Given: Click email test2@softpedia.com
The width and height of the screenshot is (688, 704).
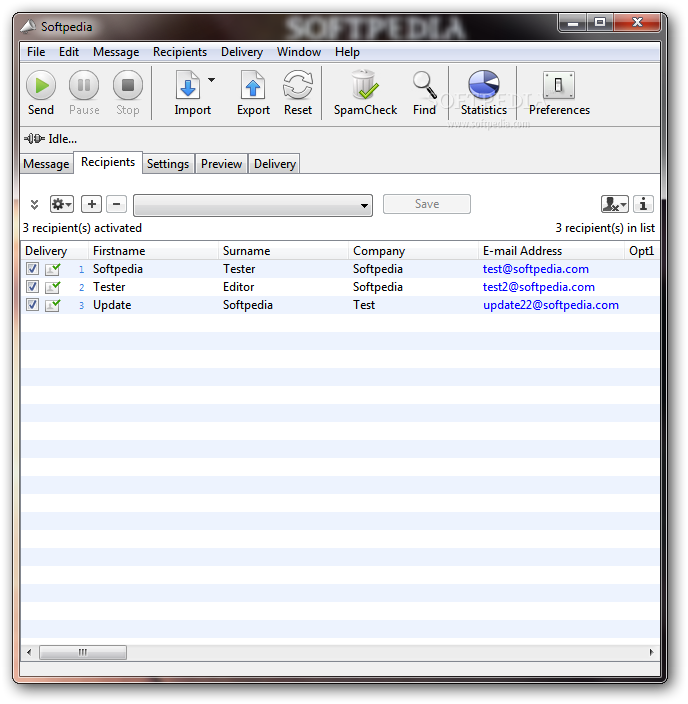Looking at the screenshot, I should coord(538,287).
